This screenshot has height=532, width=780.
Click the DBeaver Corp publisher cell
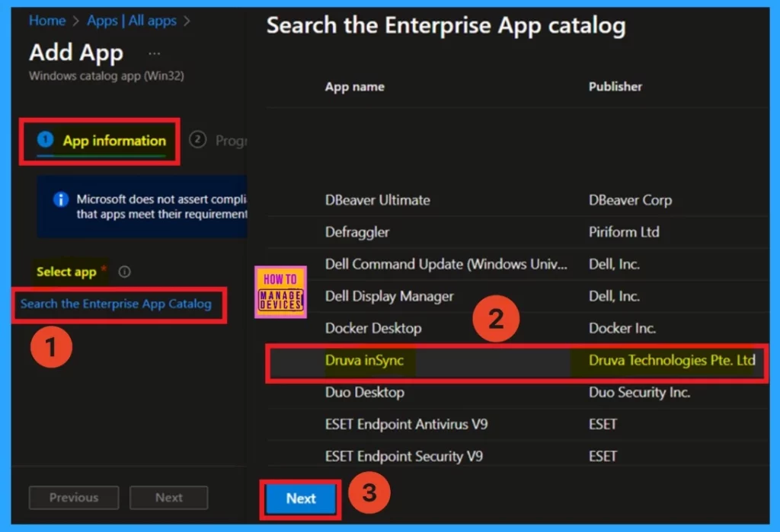pos(630,200)
